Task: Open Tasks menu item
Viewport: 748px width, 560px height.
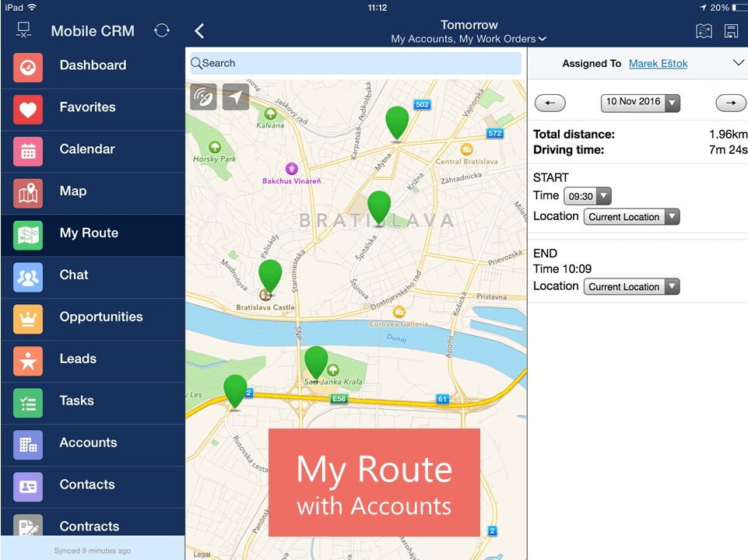Action: pos(93,403)
